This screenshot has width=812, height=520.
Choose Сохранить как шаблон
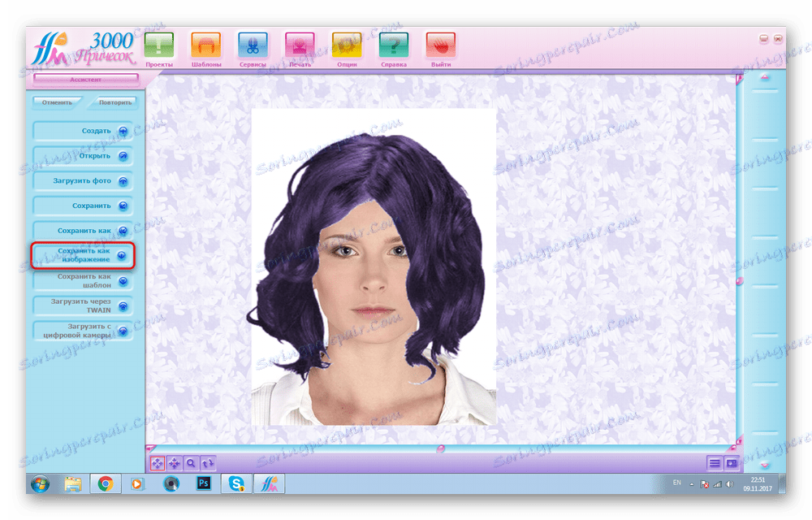(82, 280)
